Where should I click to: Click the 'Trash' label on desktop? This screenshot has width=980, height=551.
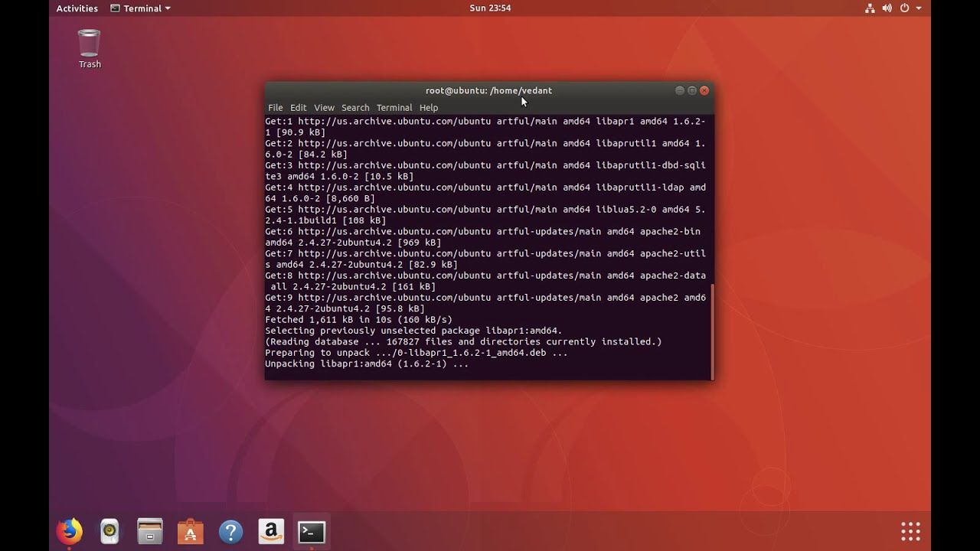pyautogui.click(x=90, y=64)
